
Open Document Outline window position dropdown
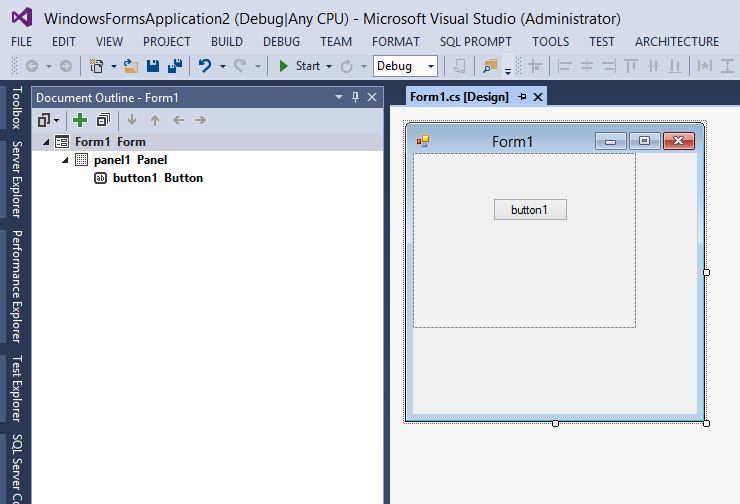tap(339, 97)
